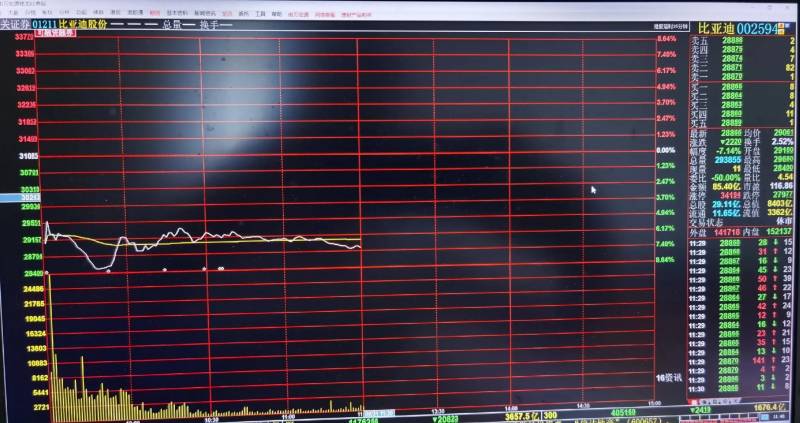The height and width of the screenshot is (423, 800).
Task: Select the 01211 stock code in header
Action: [44, 24]
